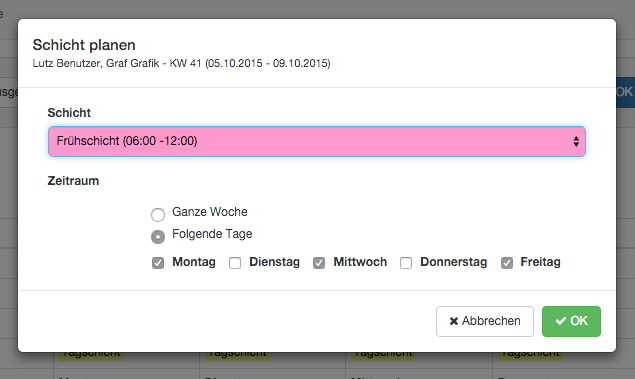The width and height of the screenshot is (635, 379).
Task: Click the Montag text label
Action: coord(194,262)
